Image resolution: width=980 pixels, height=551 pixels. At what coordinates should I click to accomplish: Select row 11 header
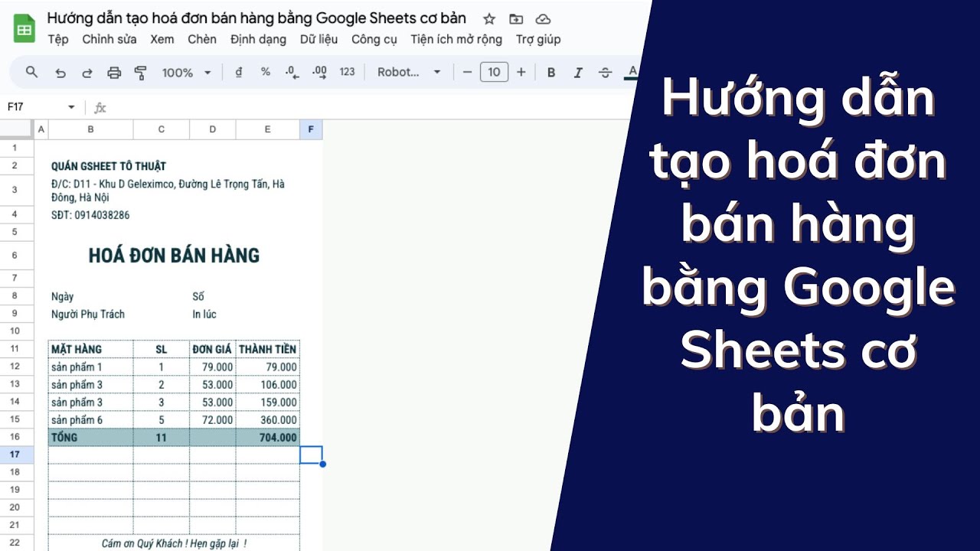coord(15,349)
